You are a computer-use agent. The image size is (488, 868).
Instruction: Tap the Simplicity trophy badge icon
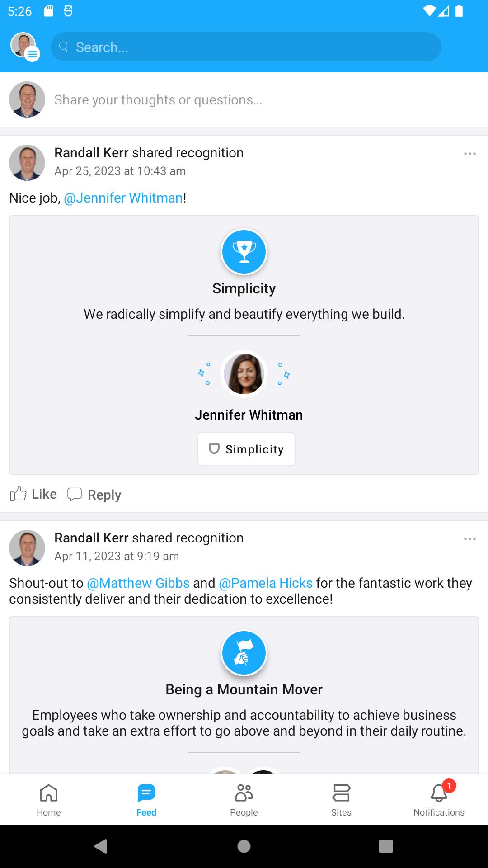pyautogui.click(x=244, y=252)
